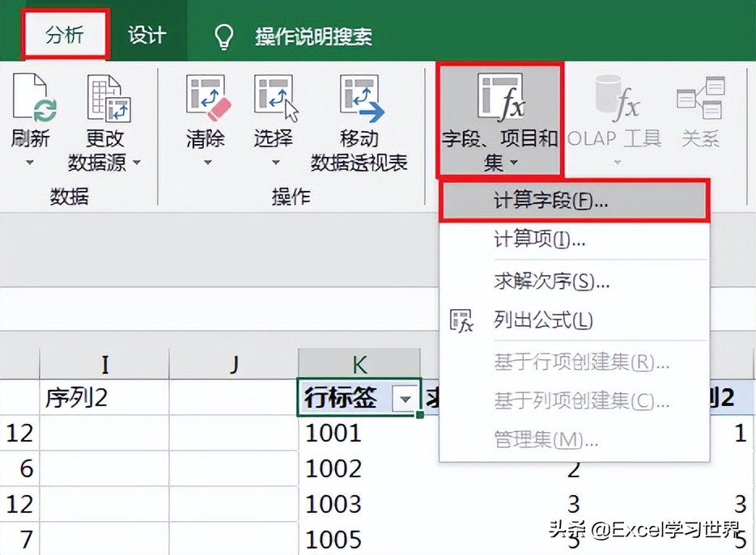Screen dimensions: 756x555
Task: Click the 移动数据透视表 label
Action: click(359, 150)
